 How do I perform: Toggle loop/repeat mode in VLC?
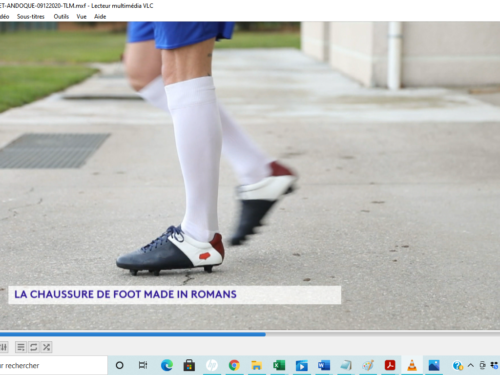[33, 347]
